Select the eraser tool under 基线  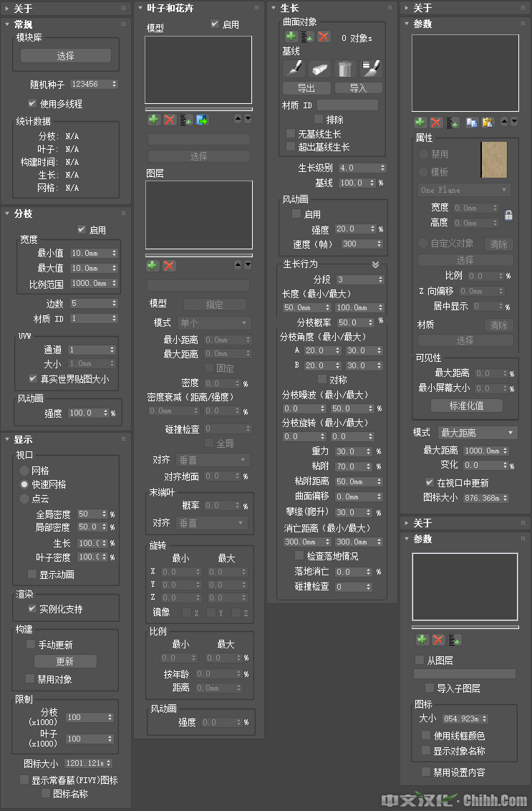[x=319, y=68]
